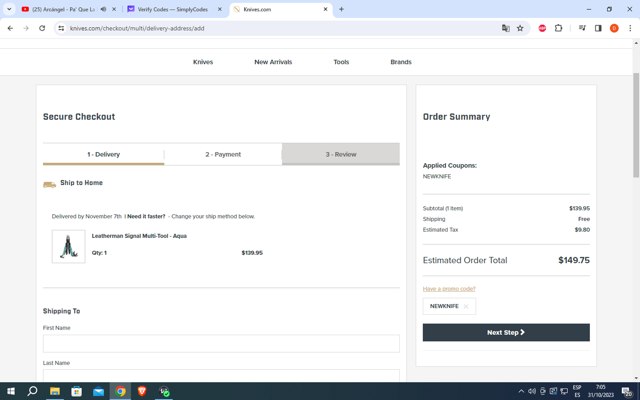Open site information icon in address bar
The width and height of the screenshot is (640, 400).
point(61,28)
